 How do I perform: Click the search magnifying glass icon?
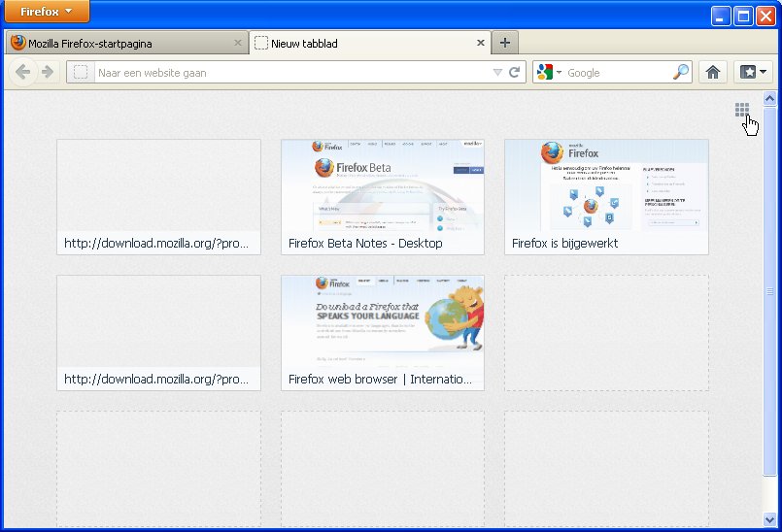[x=681, y=72]
